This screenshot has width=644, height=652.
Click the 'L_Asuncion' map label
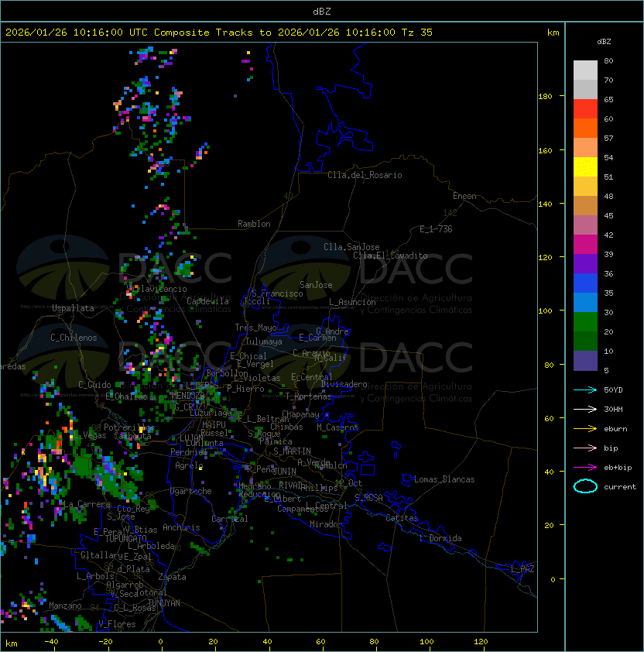point(352,302)
